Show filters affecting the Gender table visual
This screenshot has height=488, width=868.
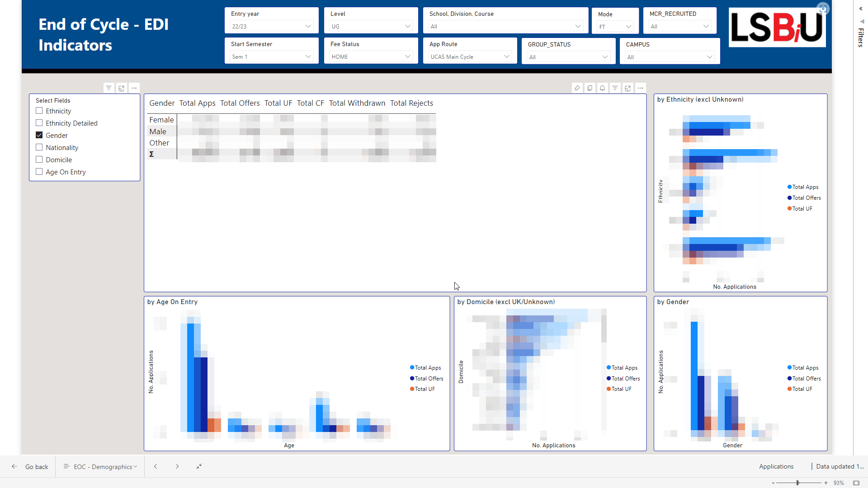(615, 88)
